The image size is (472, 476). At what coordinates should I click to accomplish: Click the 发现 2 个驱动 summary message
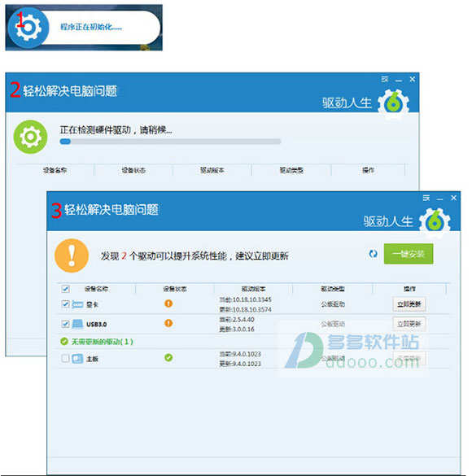click(194, 256)
